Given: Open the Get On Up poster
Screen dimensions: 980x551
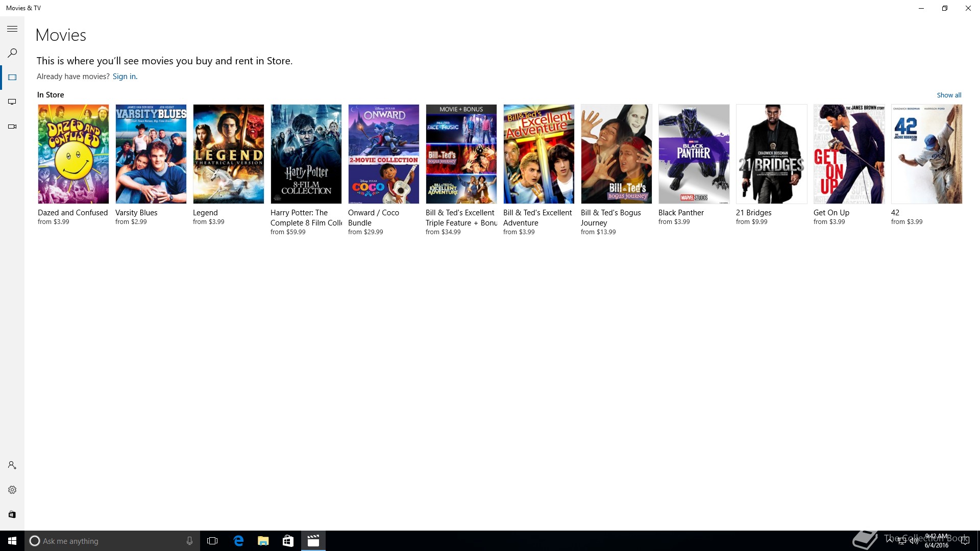Looking at the screenshot, I should point(849,154).
